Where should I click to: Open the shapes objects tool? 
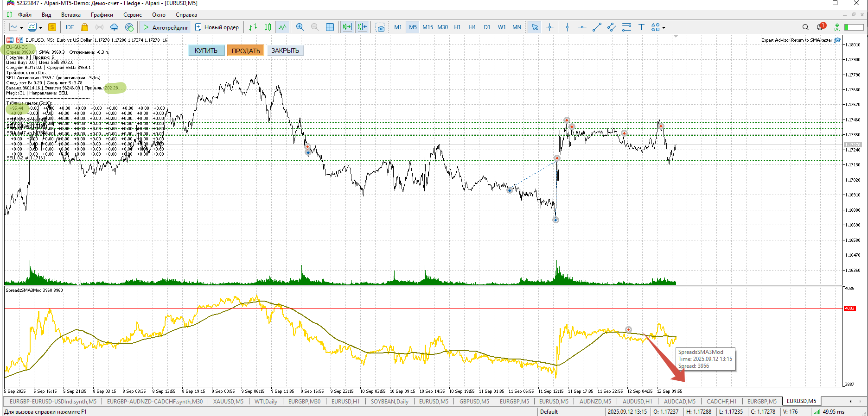point(655,27)
